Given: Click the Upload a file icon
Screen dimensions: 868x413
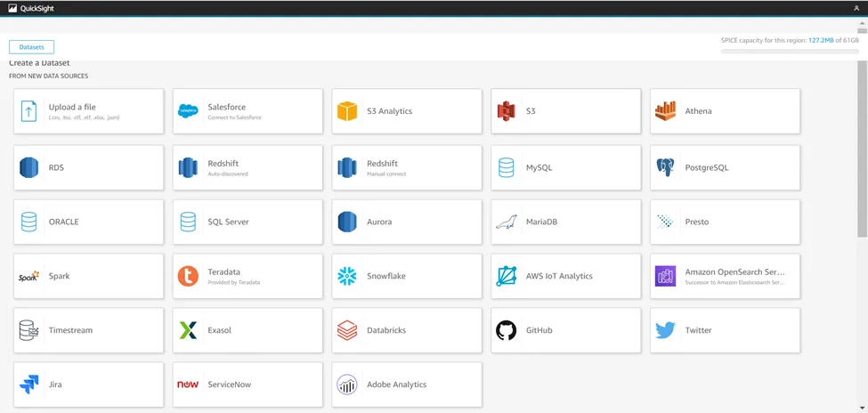Looking at the screenshot, I should (x=28, y=110).
